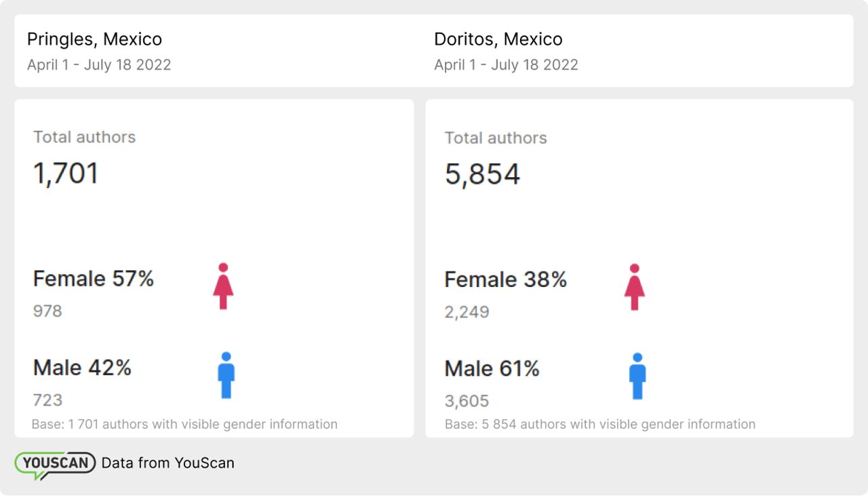Click the blue male icon in Doritos panel

pyautogui.click(x=637, y=376)
